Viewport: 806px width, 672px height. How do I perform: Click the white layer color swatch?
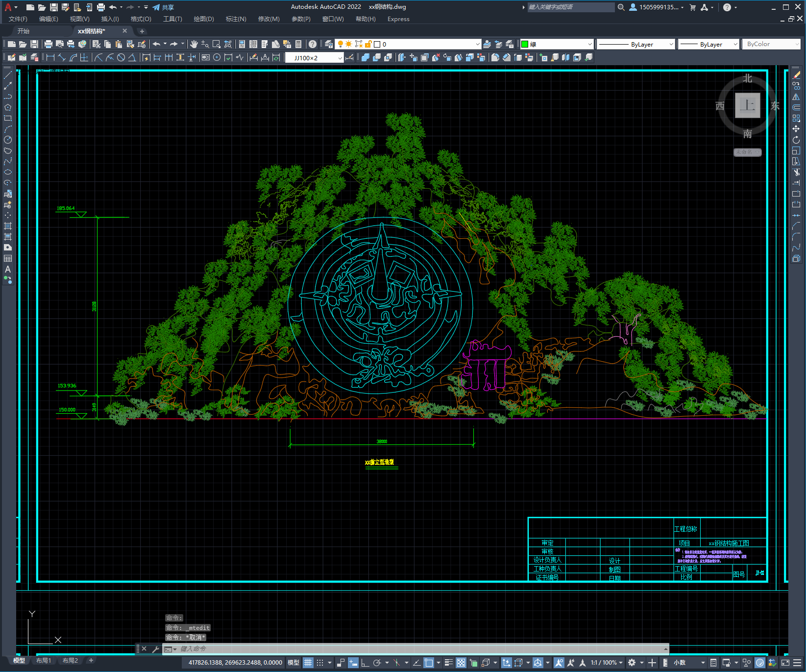point(377,44)
